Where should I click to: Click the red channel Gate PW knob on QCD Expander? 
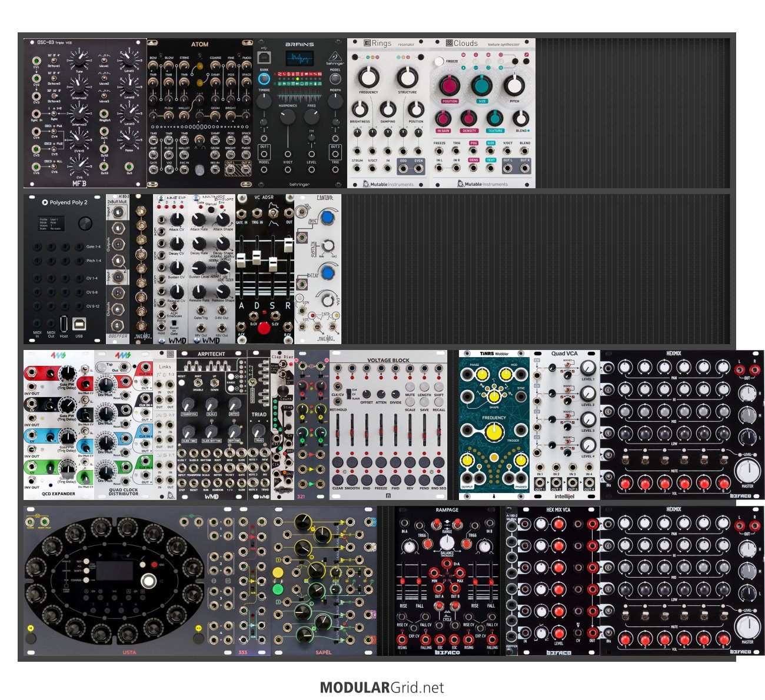[67, 373]
